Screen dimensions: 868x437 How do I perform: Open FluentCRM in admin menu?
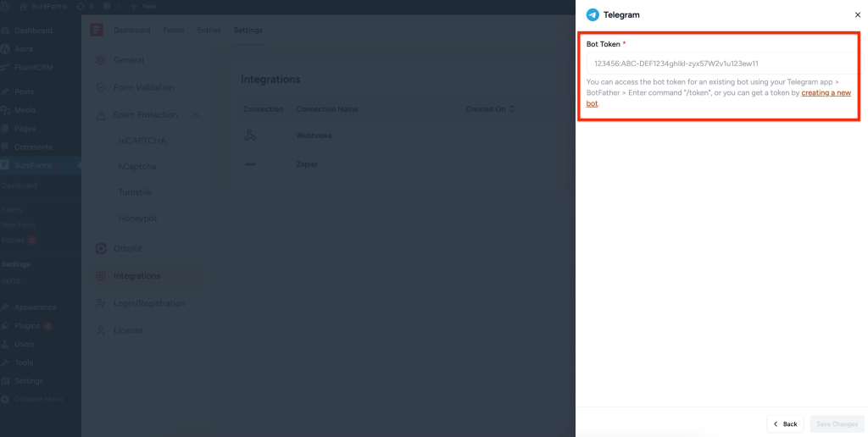33,68
